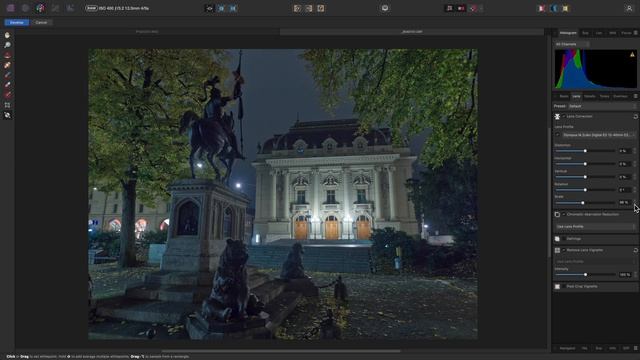
Task: Reset the Remove Lens Vignette section
Action: click(636, 250)
